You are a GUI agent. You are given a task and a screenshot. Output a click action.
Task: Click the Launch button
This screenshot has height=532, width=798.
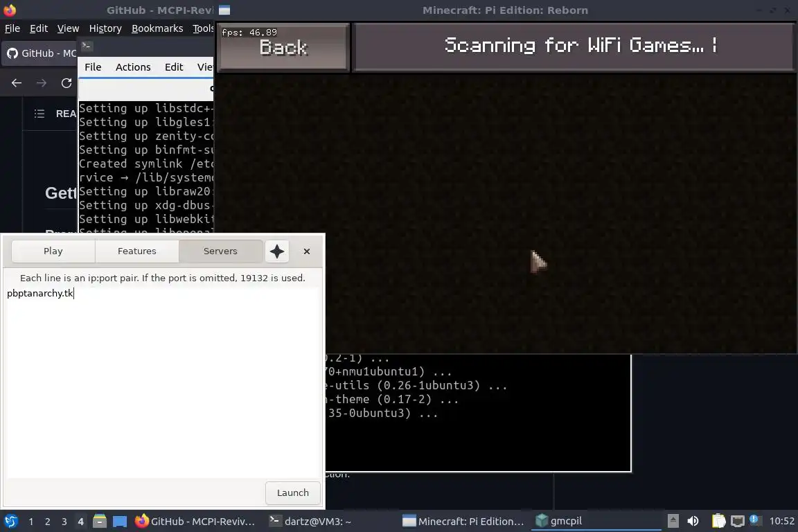tap(292, 493)
